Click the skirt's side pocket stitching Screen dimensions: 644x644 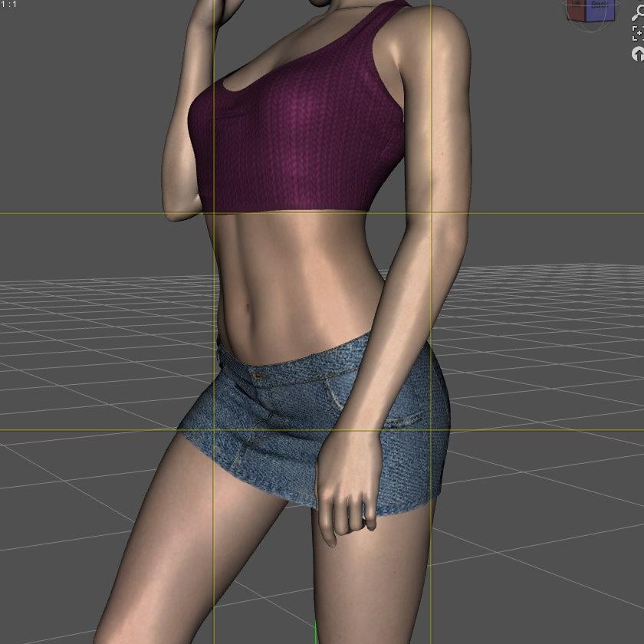pyautogui.click(x=335, y=393)
